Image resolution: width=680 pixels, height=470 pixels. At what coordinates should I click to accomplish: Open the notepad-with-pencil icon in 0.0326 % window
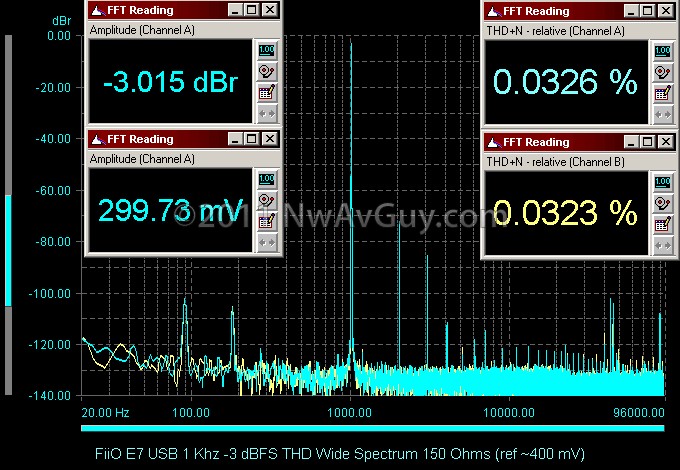663,94
